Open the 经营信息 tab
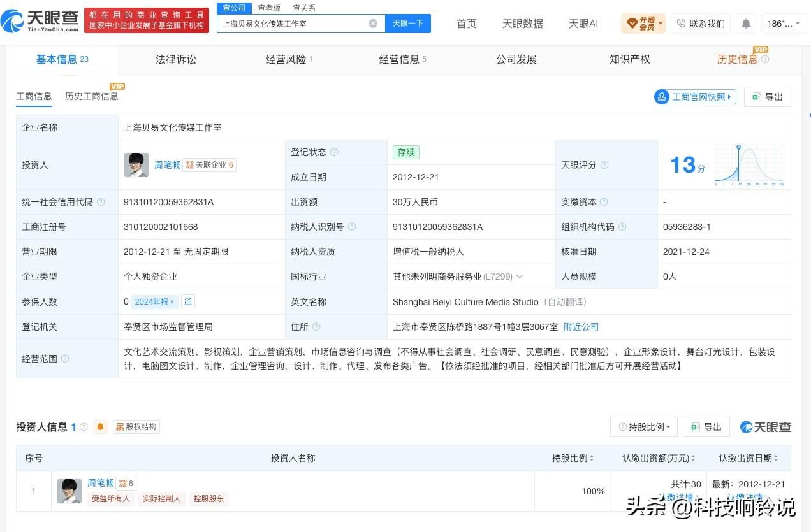This screenshot has width=811, height=532. 402,59
